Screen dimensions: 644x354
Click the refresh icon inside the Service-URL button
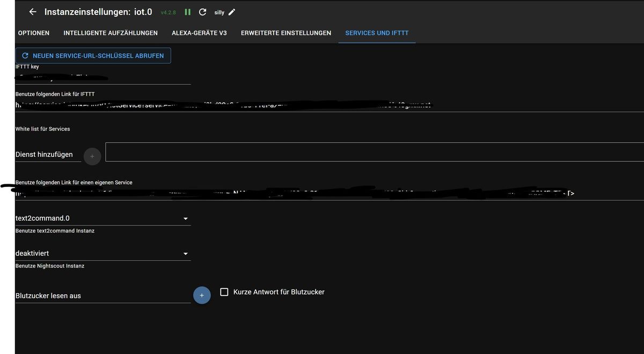25,55
